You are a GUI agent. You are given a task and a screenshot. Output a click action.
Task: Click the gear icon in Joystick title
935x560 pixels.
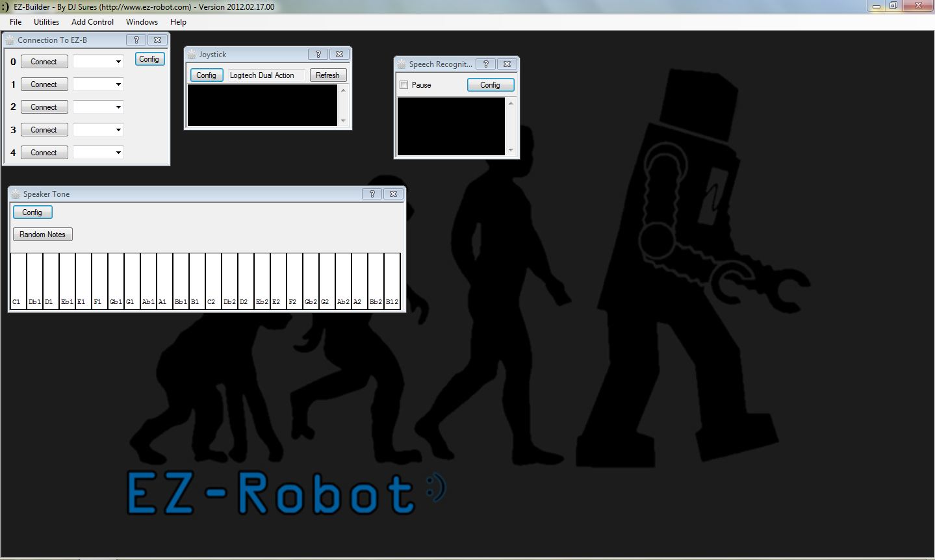(192, 55)
